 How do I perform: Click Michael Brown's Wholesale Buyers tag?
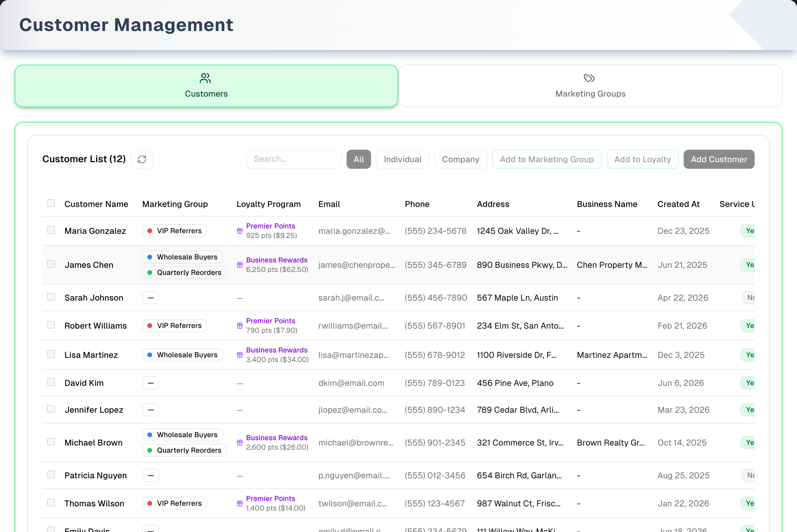(182, 435)
